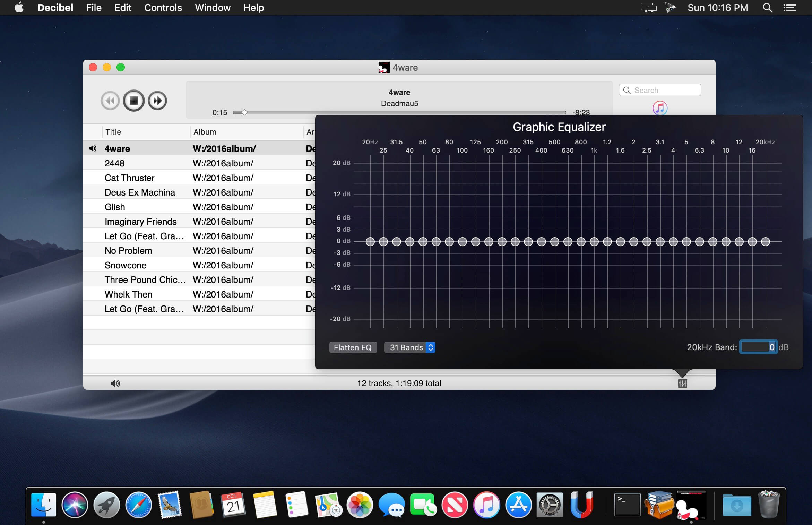
Task: Click the 20kHz Band dB input field
Action: 758,347
